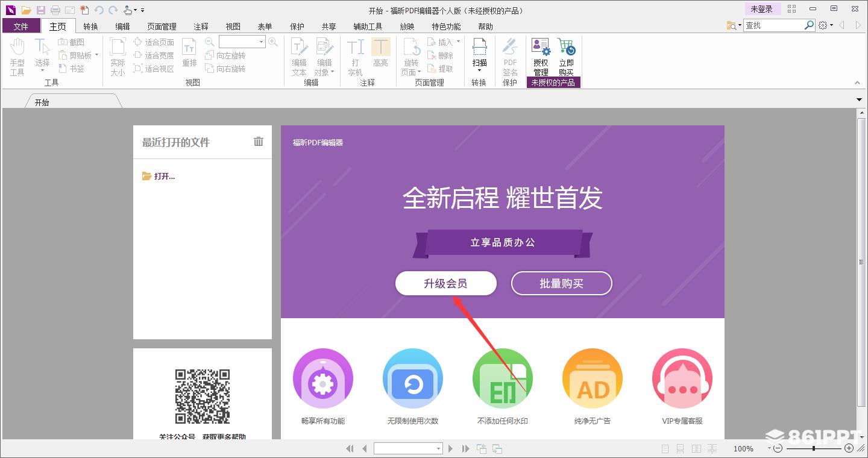Click the full screen toggle icon in title bar

point(791,9)
